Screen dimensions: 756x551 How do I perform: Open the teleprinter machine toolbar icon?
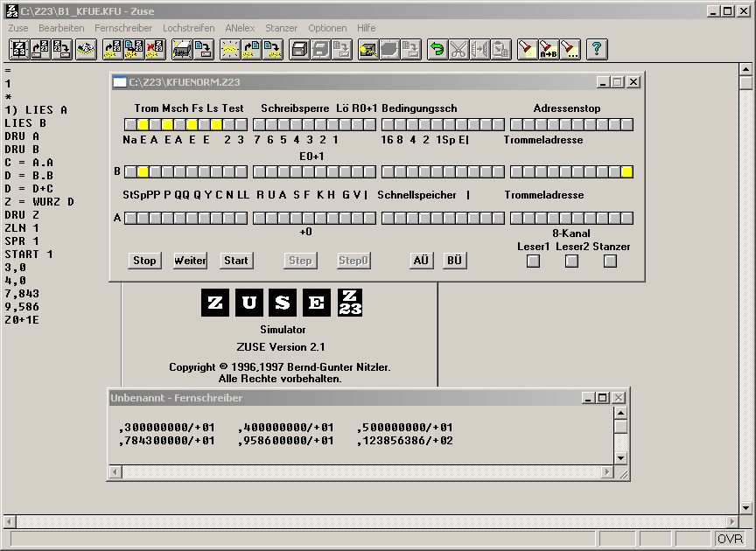click(x=182, y=49)
